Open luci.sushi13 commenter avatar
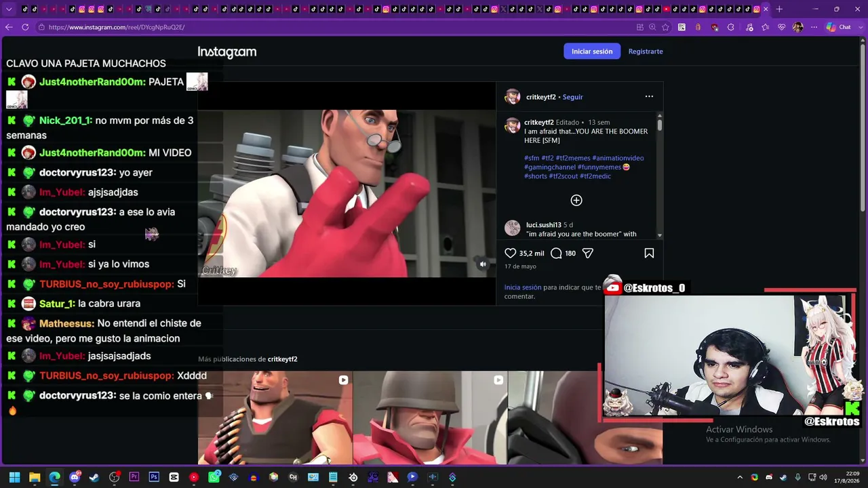 [512, 228]
